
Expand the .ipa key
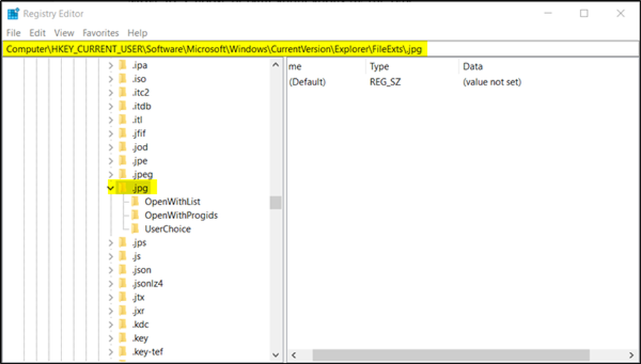pos(111,65)
